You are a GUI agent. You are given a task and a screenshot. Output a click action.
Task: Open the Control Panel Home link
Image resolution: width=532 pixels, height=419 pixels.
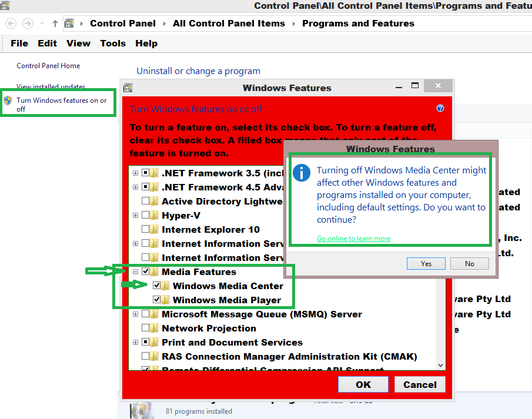tap(48, 66)
